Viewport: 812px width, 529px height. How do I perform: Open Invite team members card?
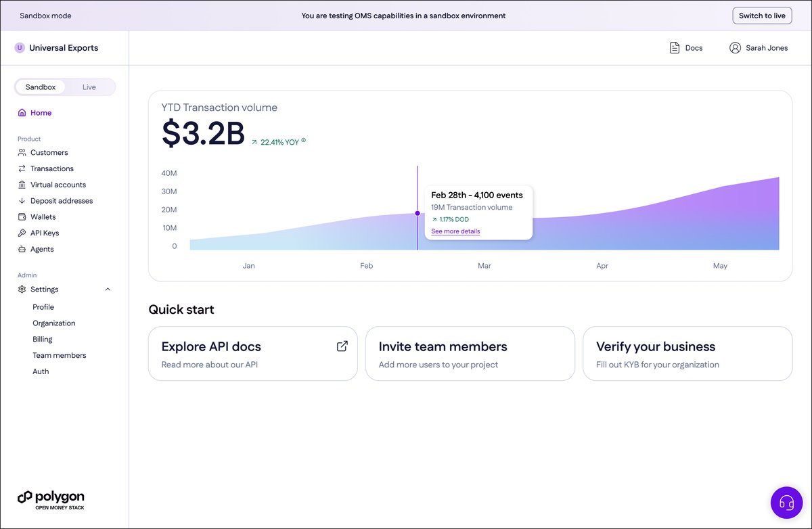tap(470, 354)
